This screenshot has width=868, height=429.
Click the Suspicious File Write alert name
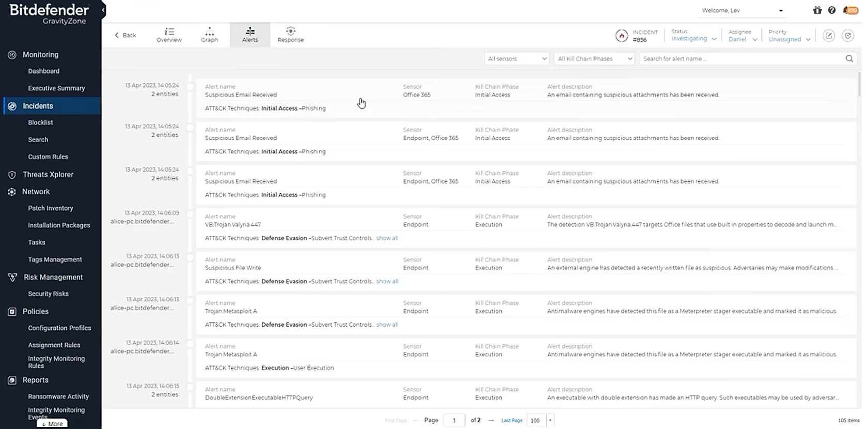(233, 268)
